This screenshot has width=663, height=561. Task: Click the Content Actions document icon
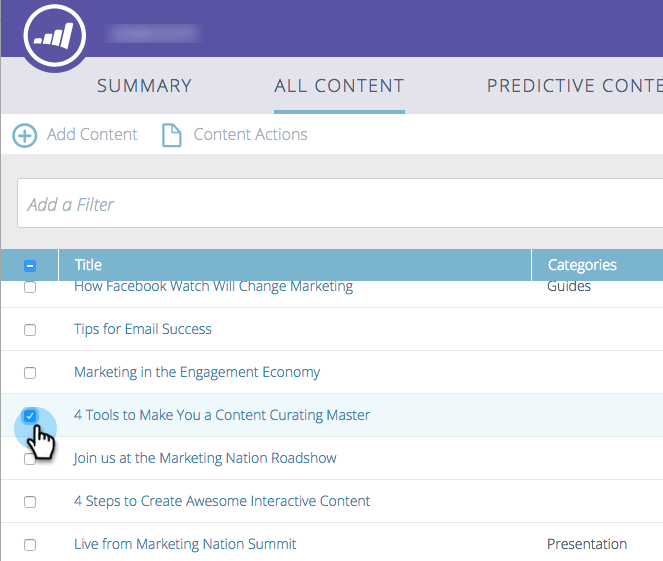point(172,135)
